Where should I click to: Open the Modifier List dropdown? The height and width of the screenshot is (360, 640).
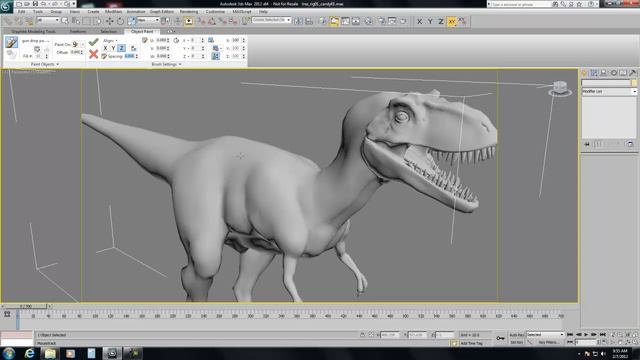tap(609, 91)
